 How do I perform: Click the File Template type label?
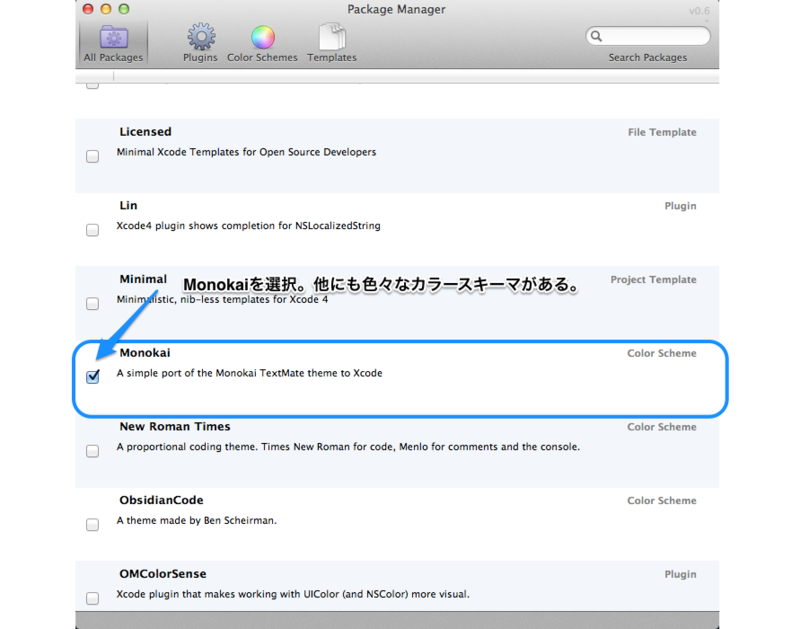tap(662, 132)
